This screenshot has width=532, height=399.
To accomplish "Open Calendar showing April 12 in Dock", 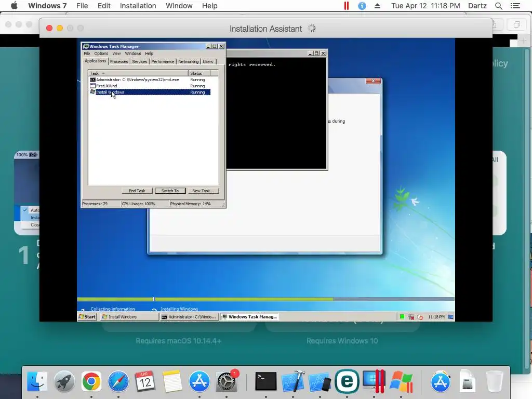I will coord(145,381).
